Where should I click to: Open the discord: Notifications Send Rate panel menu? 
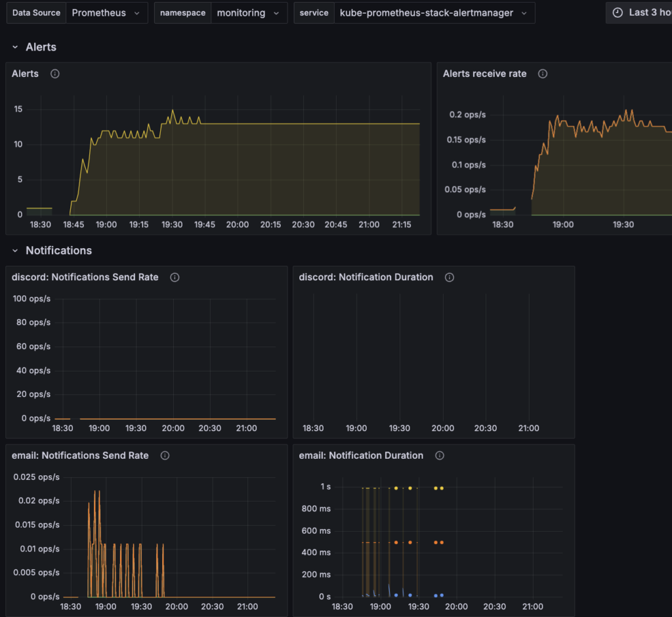[84, 277]
